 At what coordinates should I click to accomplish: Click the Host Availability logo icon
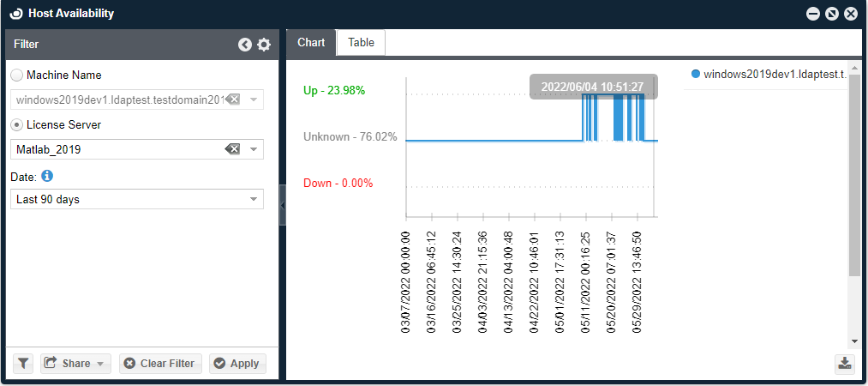pyautogui.click(x=15, y=14)
